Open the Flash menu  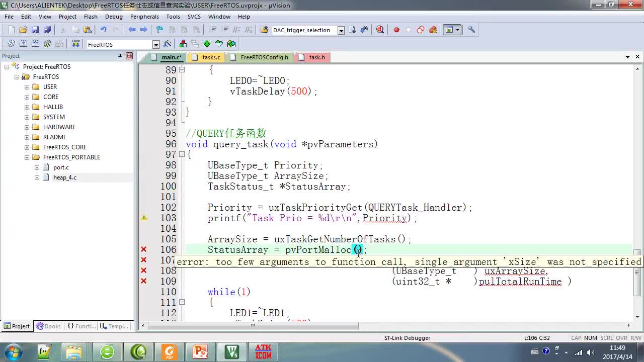91,17
